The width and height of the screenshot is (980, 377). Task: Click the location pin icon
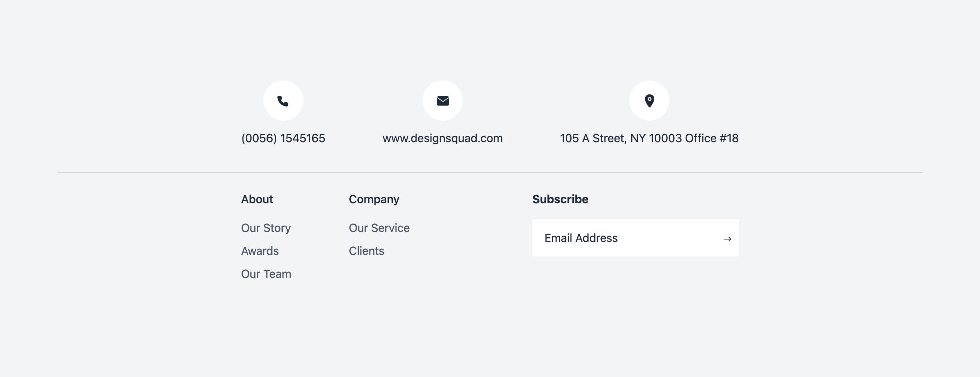[x=649, y=101]
